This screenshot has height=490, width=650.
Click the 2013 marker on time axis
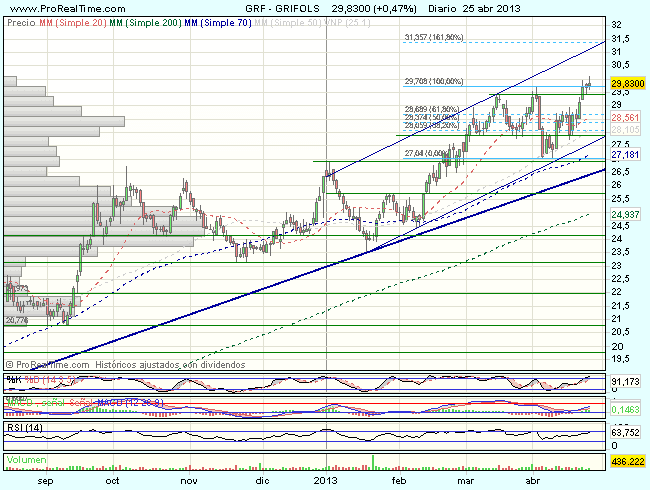(x=327, y=480)
